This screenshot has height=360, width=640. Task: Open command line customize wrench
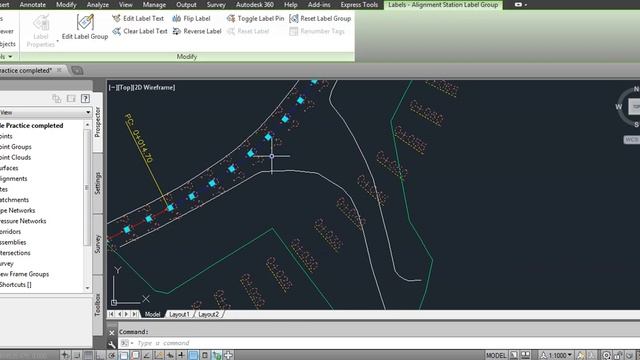(x=112, y=344)
